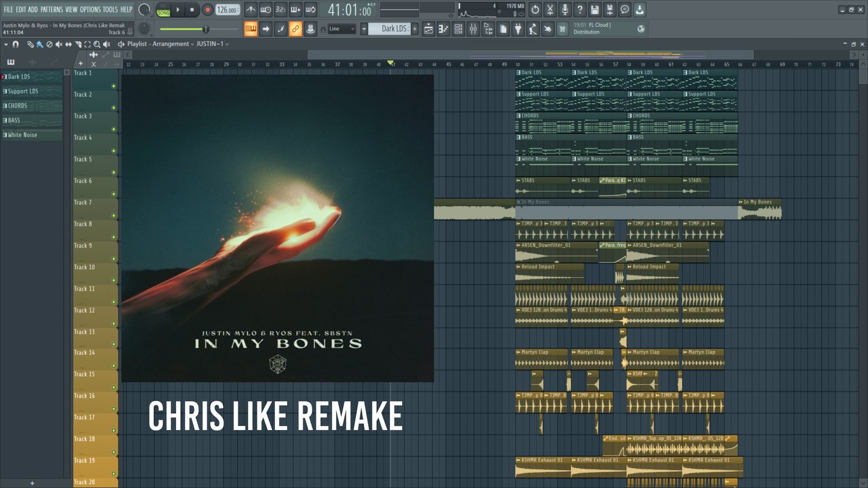The height and width of the screenshot is (488, 868).
Task: Mute Track 1 with its green dot
Action: tap(113, 86)
